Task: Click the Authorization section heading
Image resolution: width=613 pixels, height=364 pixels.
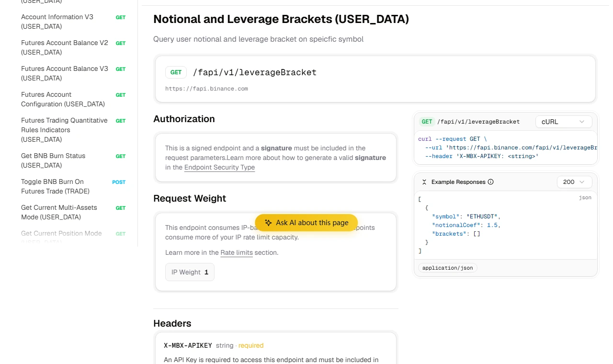Action: tap(184, 119)
